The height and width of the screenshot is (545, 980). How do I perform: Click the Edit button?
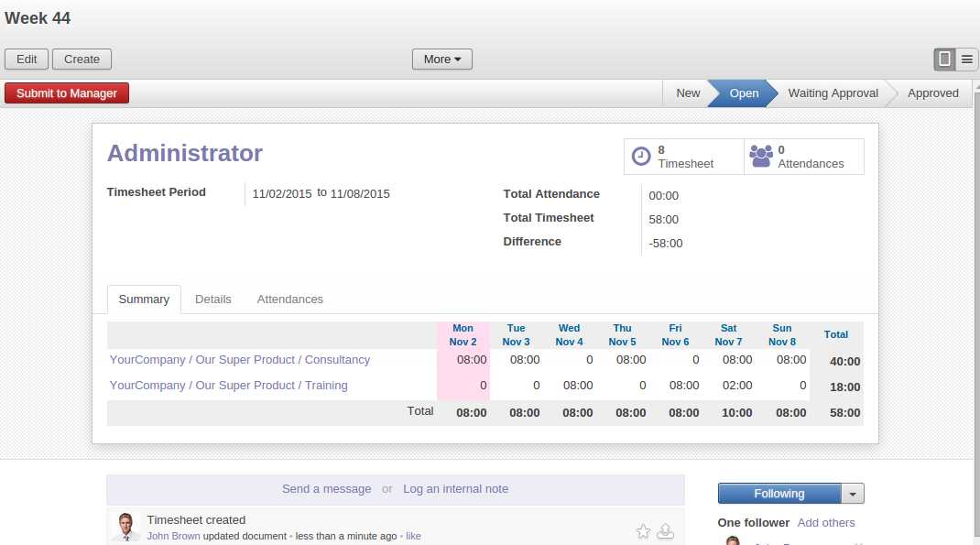[27, 60]
